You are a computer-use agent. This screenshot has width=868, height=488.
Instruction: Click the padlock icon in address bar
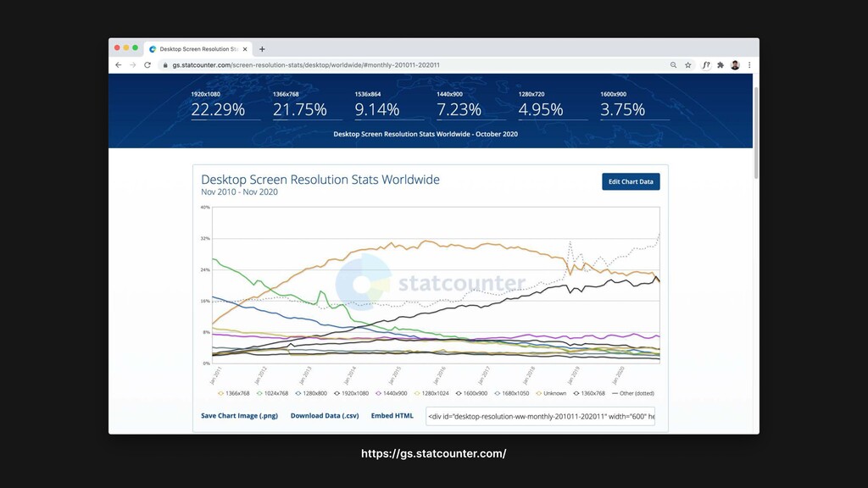[165, 64]
